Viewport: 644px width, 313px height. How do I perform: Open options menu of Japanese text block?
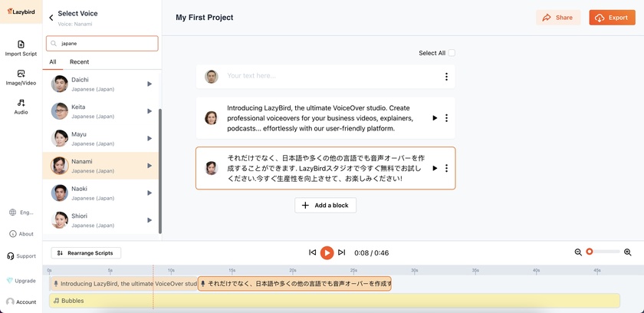click(446, 168)
